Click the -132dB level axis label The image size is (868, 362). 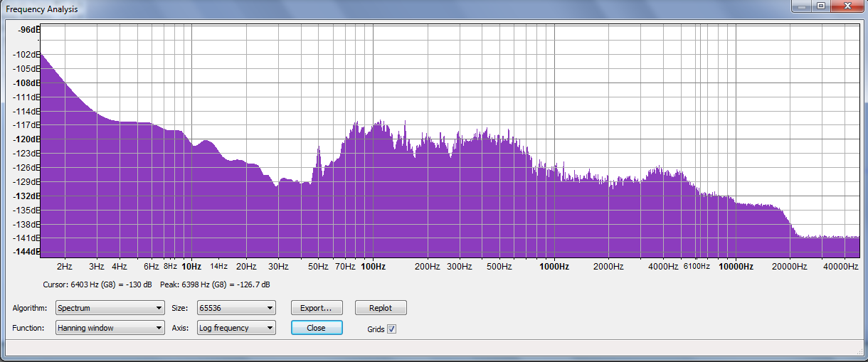27,196
